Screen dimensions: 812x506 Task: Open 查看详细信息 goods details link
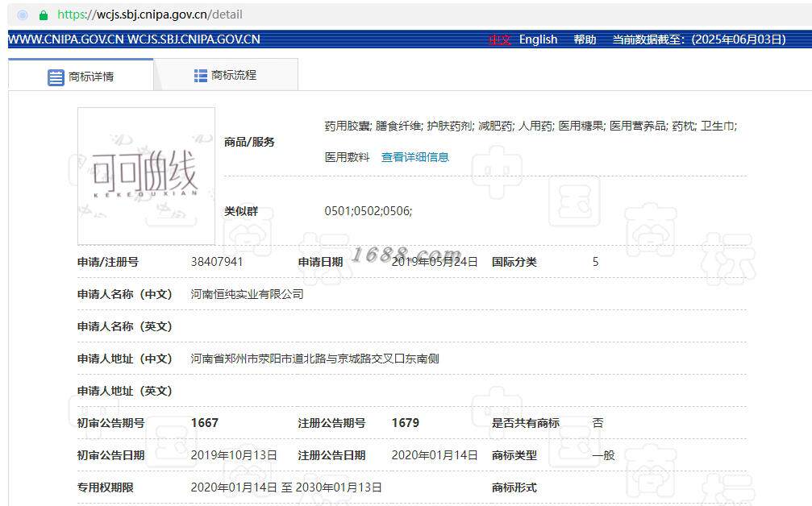[x=414, y=157]
